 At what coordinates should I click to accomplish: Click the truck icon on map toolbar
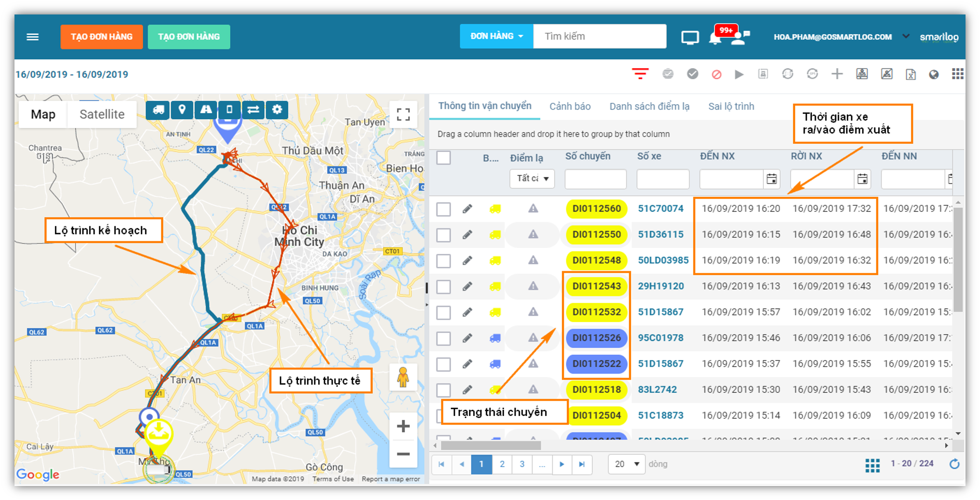coord(158,110)
